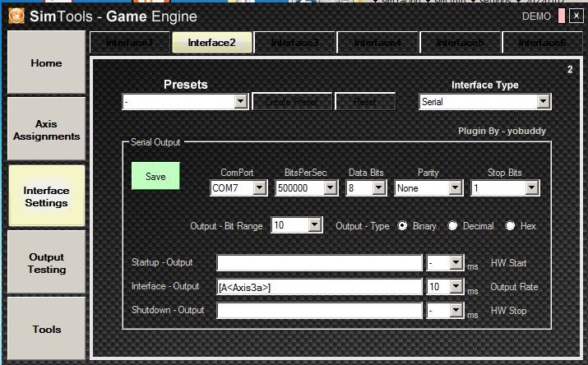This screenshot has height=365, width=588.
Task: Click the 'Presets' heading
Action: [x=186, y=85]
